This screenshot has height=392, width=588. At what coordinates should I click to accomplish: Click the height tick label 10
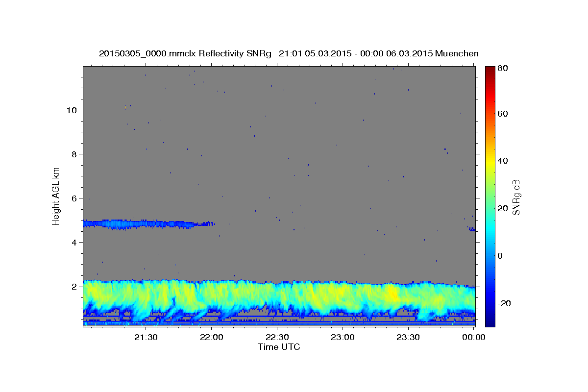71,110
